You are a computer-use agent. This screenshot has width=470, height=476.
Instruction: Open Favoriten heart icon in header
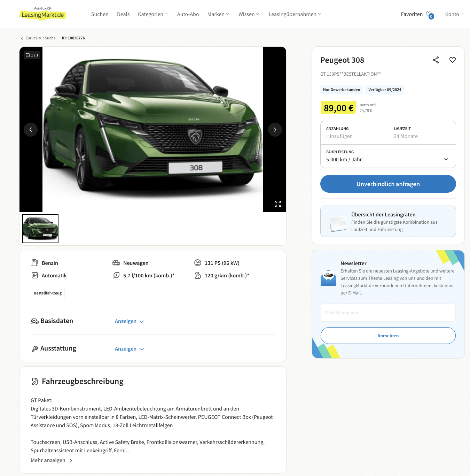pyautogui.click(x=430, y=15)
